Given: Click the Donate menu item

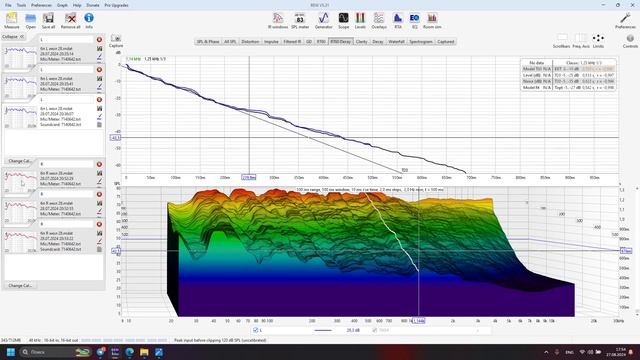Looking at the screenshot, I should [93, 5].
